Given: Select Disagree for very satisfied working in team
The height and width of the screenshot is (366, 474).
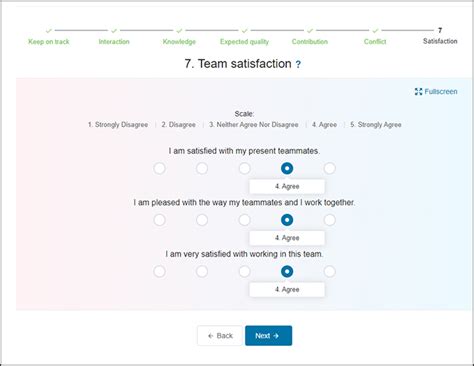Looking at the screenshot, I should [202, 271].
